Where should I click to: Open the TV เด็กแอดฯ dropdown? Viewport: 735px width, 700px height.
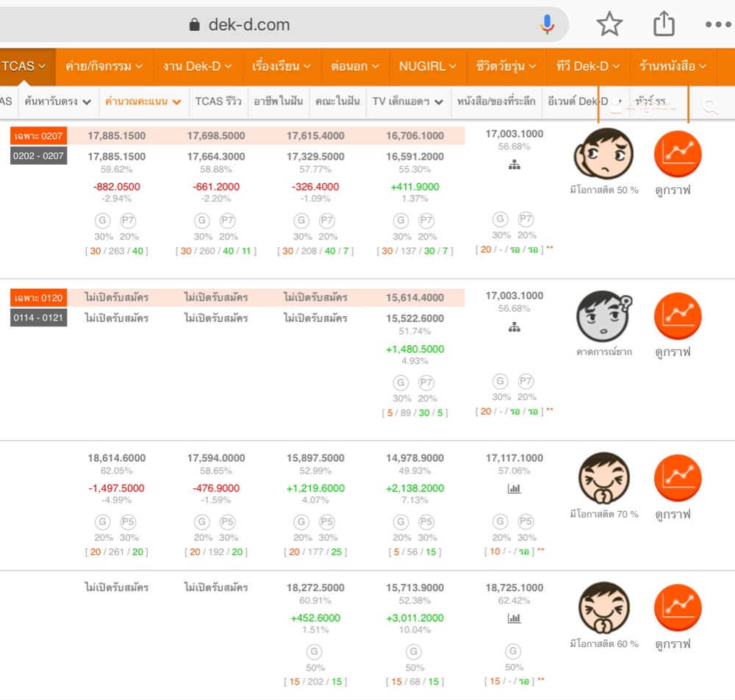point(408,101)
